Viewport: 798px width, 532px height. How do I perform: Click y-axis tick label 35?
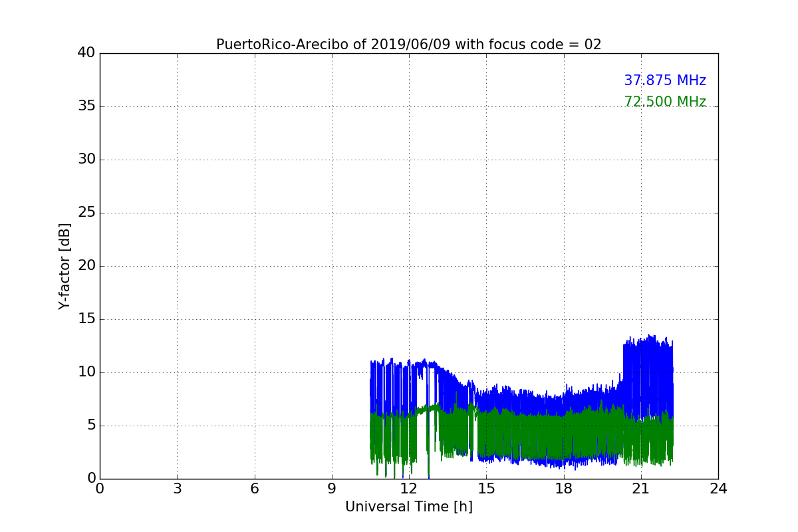[x=86, y=106]
